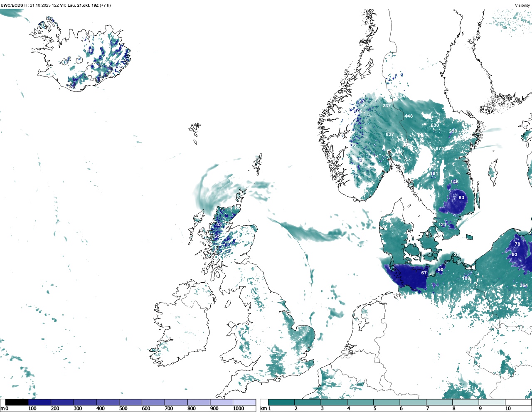Select the '875' value on the map

[x=440, y=148]
